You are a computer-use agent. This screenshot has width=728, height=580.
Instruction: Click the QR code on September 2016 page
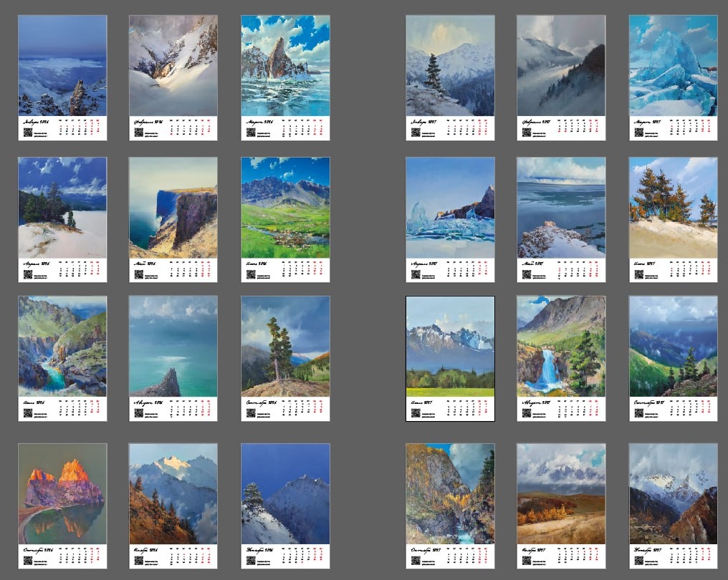coord(250,414)
